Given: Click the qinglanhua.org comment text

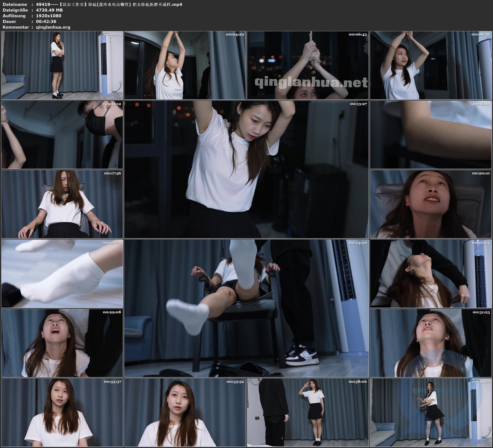Looking at the screenshot, I should [53, 27].
